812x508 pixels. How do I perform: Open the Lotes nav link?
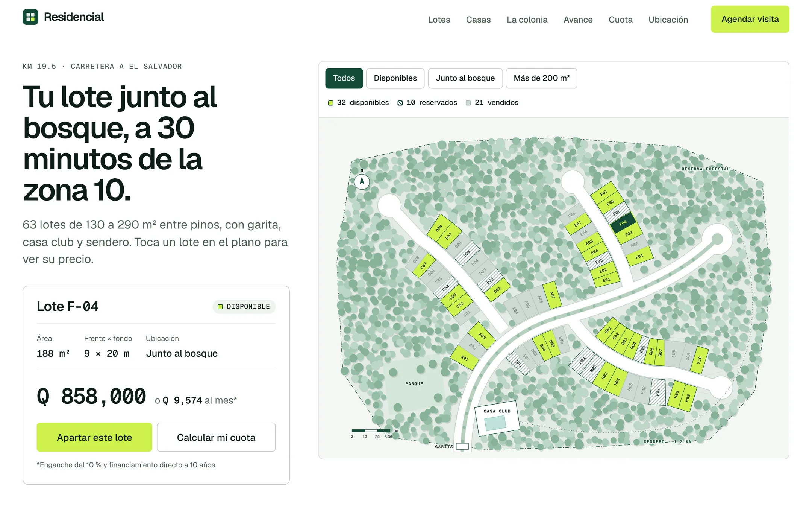click(x=439, y=20)
